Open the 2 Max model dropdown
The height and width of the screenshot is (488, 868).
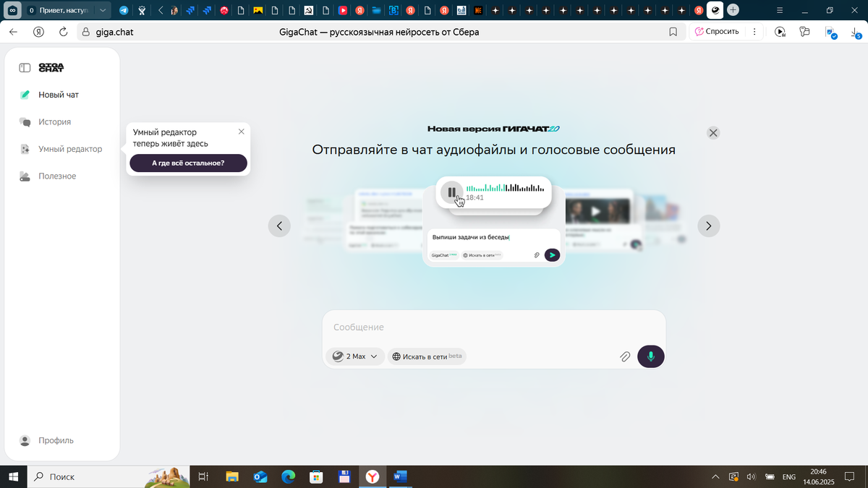355,356
